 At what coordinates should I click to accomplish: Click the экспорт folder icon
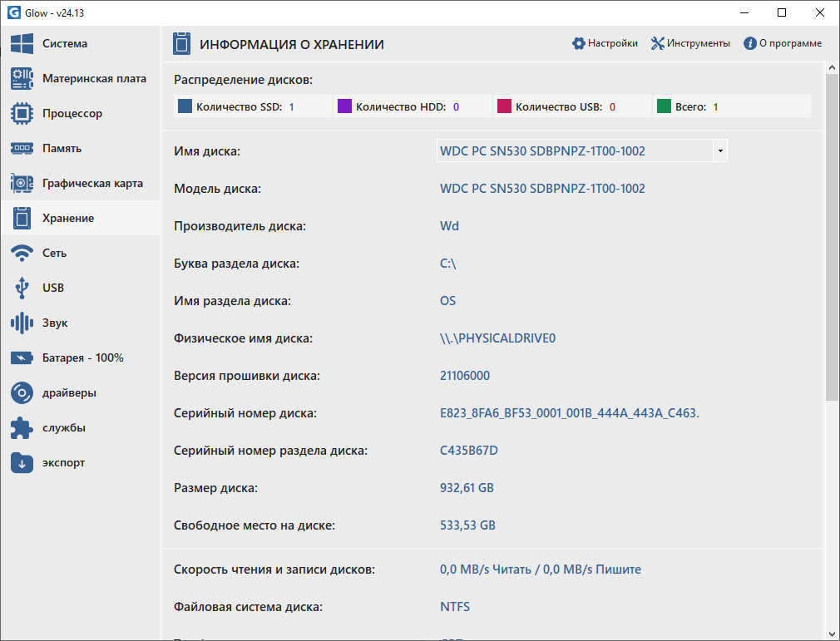pos(22,463)
